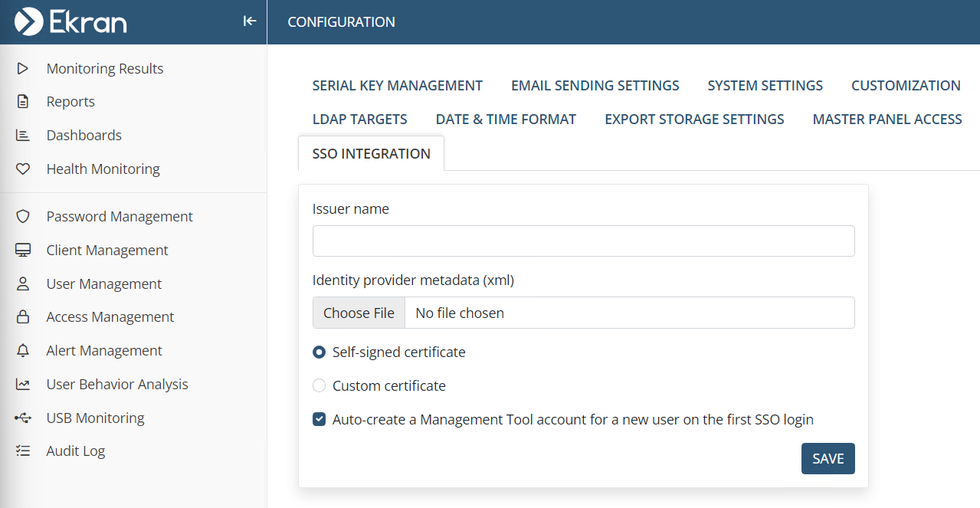Select the Self-signed certificate option
Image resolution: width=980 pixels, height=508 pixels.
coord(320,352)
